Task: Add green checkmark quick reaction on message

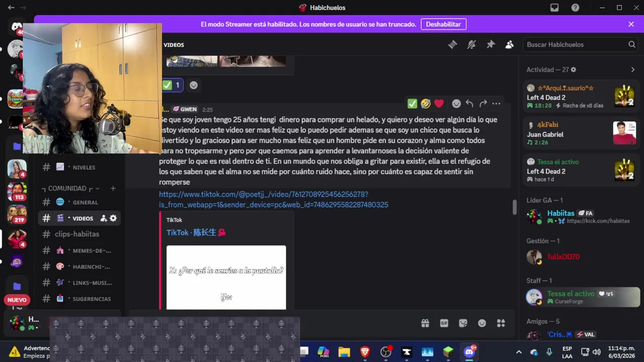Action: 412,104
